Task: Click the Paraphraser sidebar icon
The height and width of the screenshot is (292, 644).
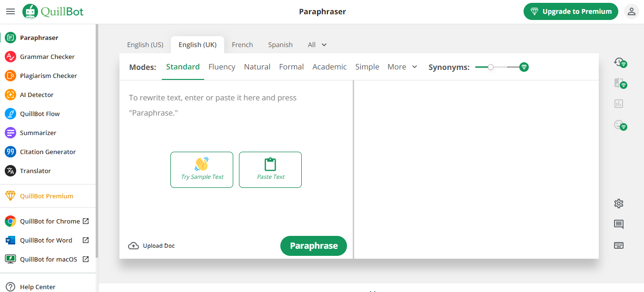Action: [10, 38]
